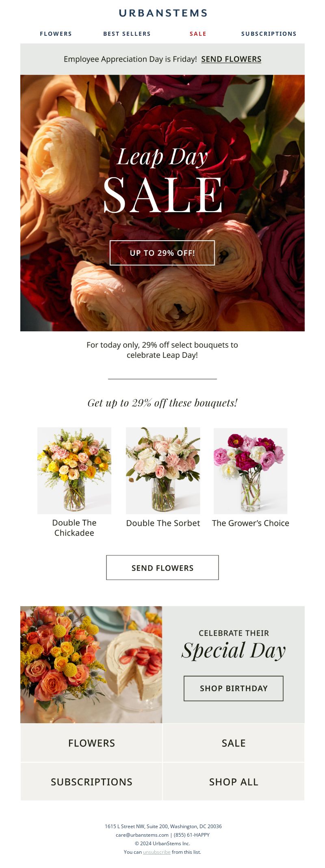Open the Flowers navigation menu item
This screenshot has width=325, height=868.
(x=56, y=34)
